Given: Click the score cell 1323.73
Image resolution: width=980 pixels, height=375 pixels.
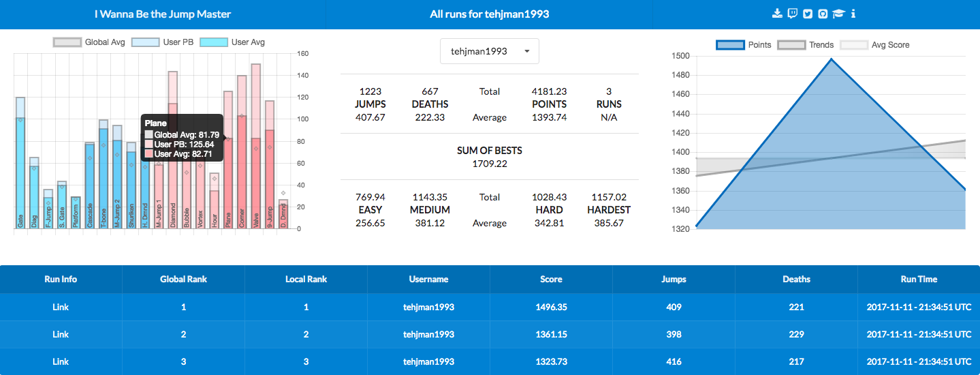Looking at the screenshot, I should tap(551, 361).
